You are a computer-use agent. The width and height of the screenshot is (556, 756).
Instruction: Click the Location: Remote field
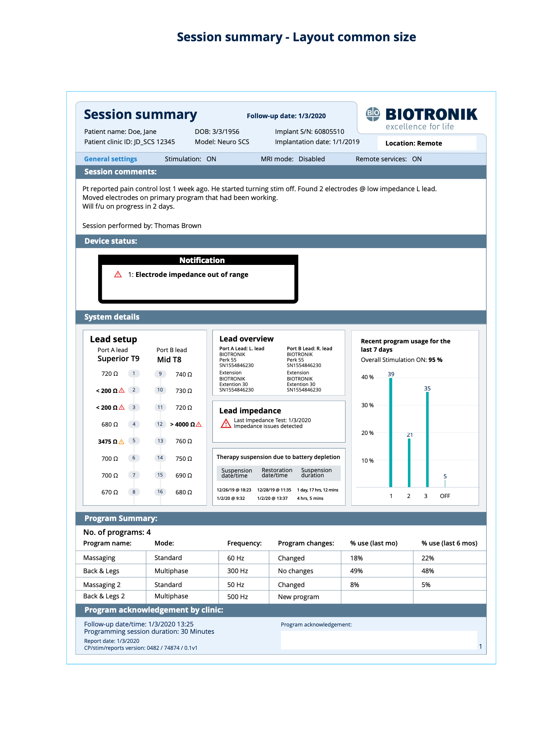(x=427, y=143)
